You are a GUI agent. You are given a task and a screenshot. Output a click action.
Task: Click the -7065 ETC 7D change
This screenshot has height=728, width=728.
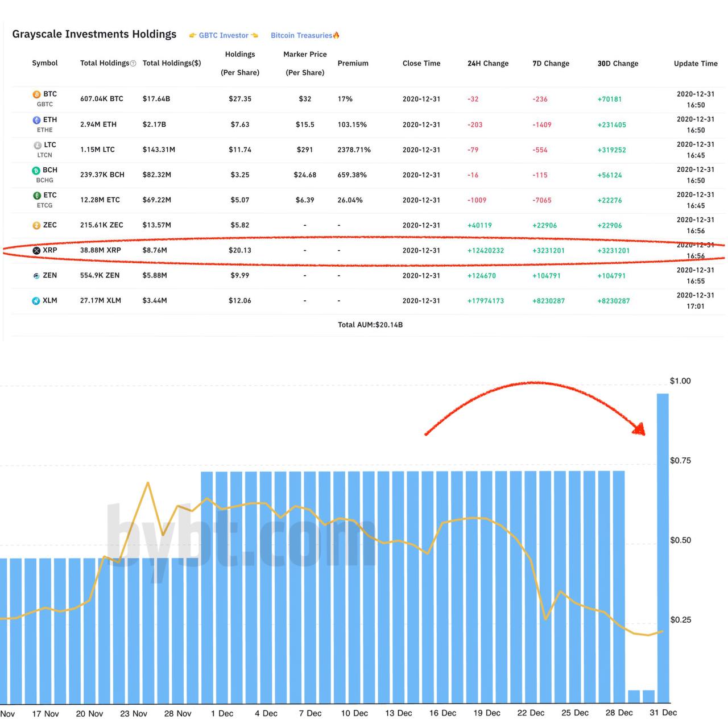click(542, 200)
